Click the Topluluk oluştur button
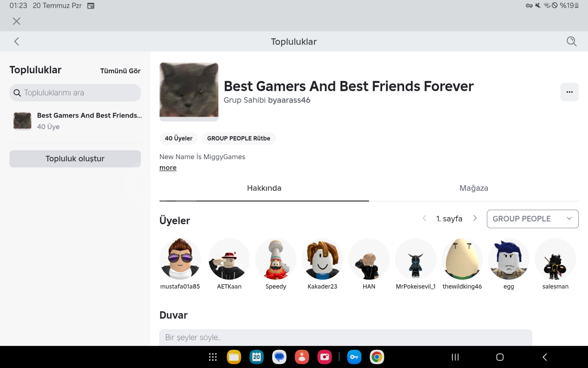This screenshot has height=368, width=588. tap(75, 159)
